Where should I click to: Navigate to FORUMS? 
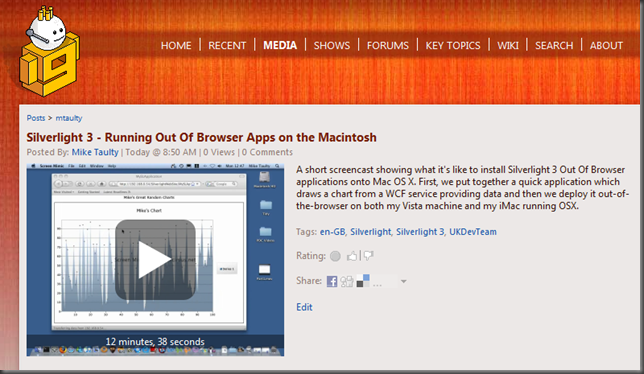388,45
